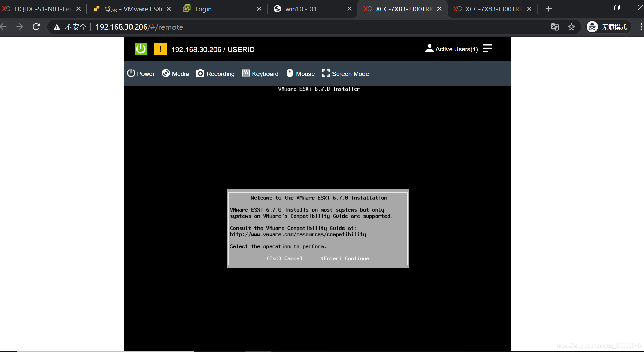Switch to the VMware ESXi login tab
Viewport: 644px width, 352px height.
point(133,9)
